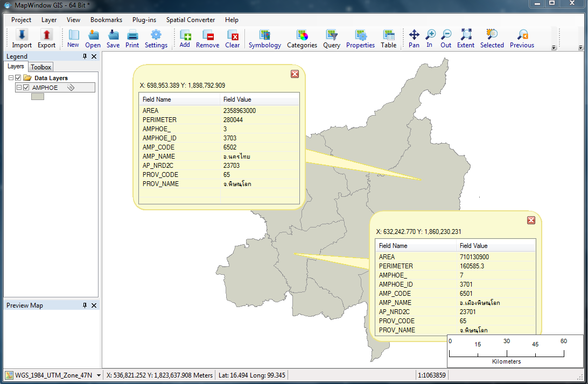This screenshot has height=384, width=588.
Task: Add a new layer to the map
Action: 185,38
